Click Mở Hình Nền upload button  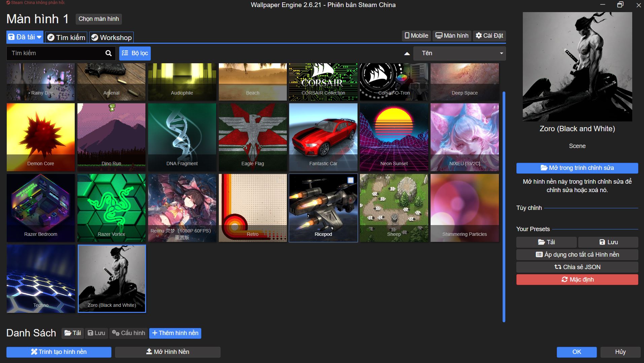[168, 352]
